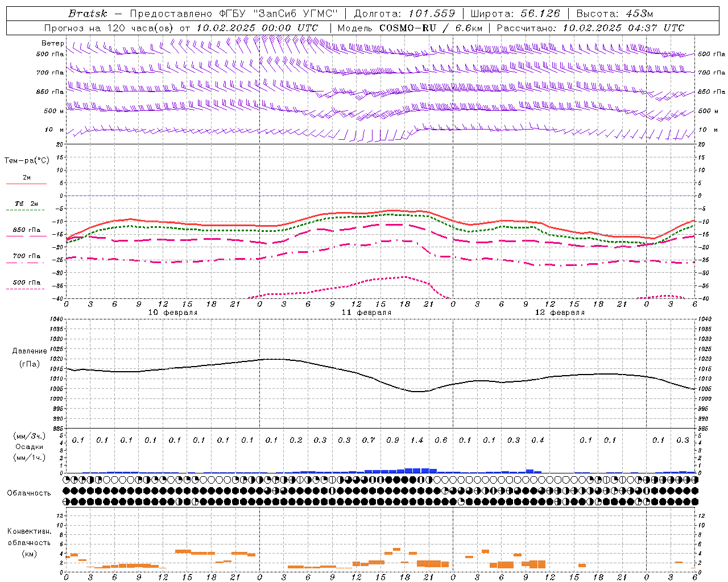Click the 'Прогноз на 120 часа(ов)' text

point(109,28)
